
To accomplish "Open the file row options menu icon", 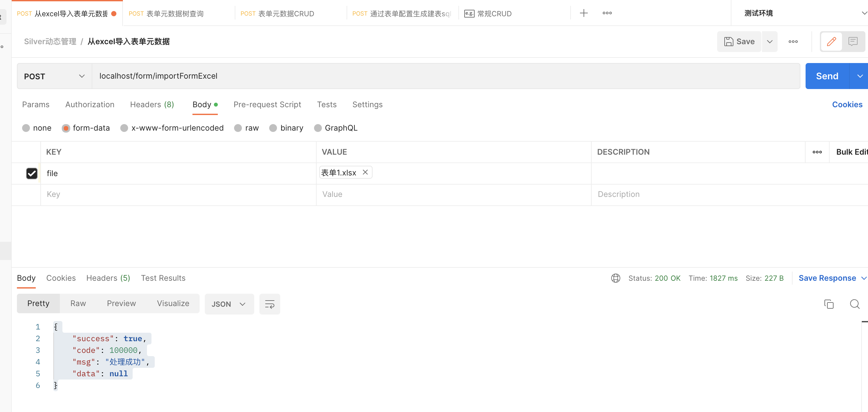I will click(817, 152).
